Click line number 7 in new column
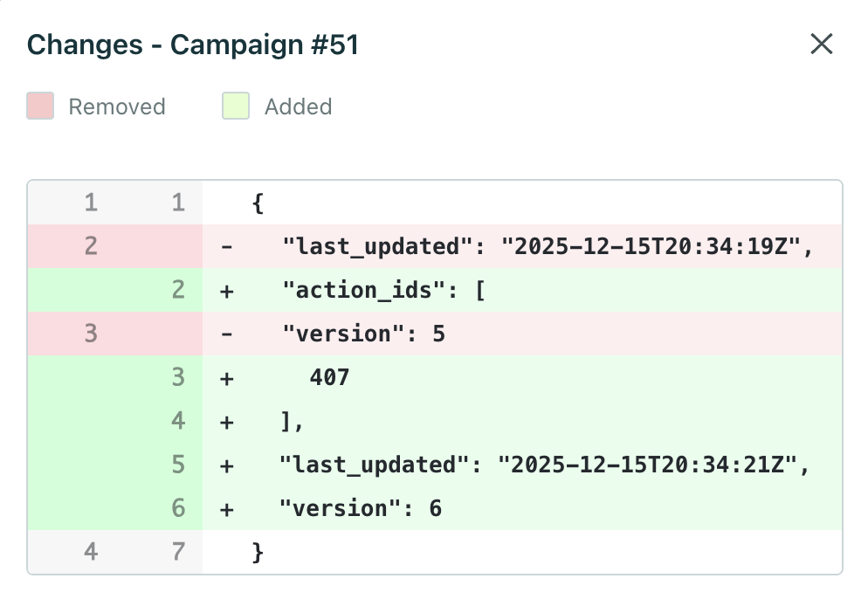The height and width of the screenshot is (599, 868). click(178, 552)
